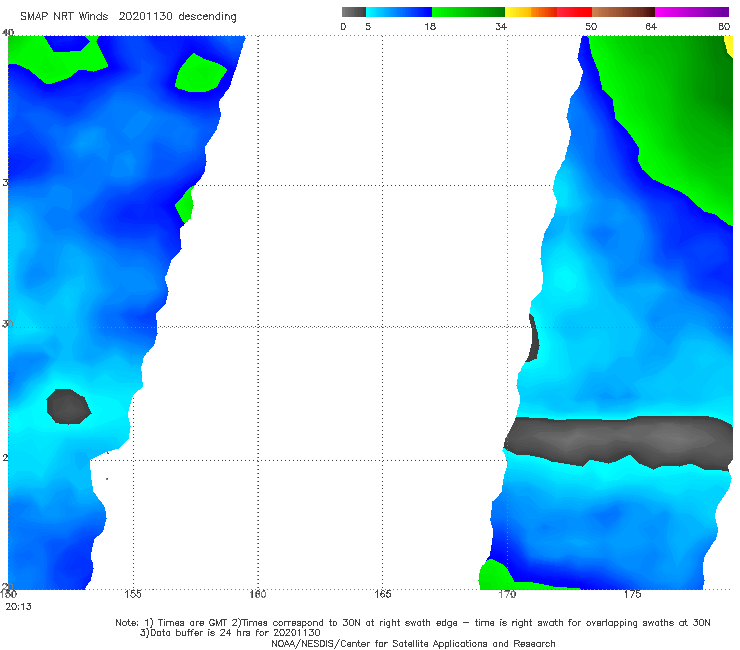Select the brown 50–64 color bar segment
This screenshot has width=740, height=650.
click(x=623, y=12)
